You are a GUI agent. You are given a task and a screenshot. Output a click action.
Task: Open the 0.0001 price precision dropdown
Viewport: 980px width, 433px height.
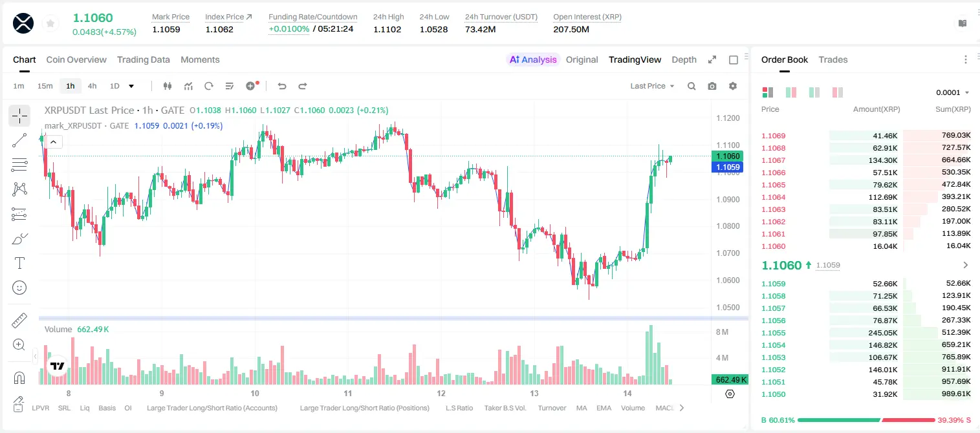(x=952, y=92)
